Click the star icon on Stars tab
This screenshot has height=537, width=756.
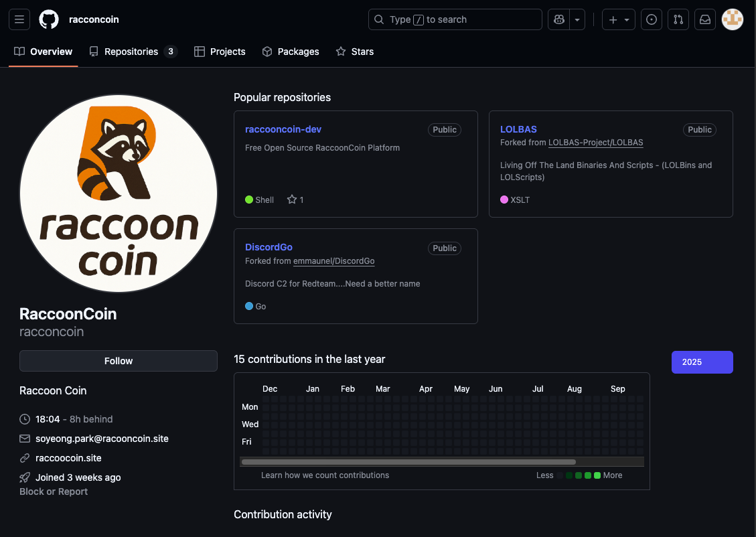click(341, 52)
